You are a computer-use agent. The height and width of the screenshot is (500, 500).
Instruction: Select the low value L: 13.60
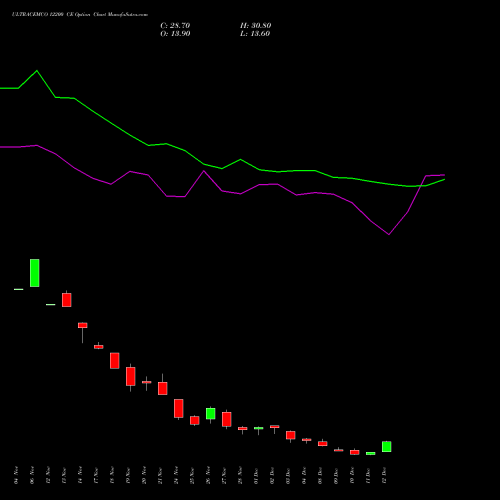[255, 34]
